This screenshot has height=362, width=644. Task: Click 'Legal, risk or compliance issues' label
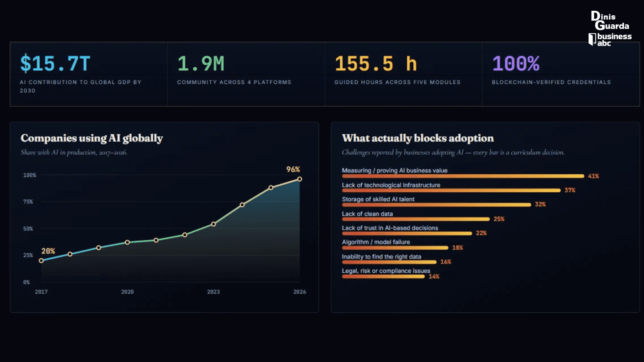pyautogui.click(x=386, y=271)
